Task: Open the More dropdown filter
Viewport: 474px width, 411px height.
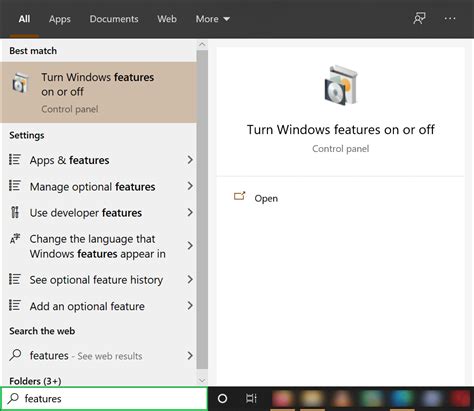Action: click(x=213, y=19)
